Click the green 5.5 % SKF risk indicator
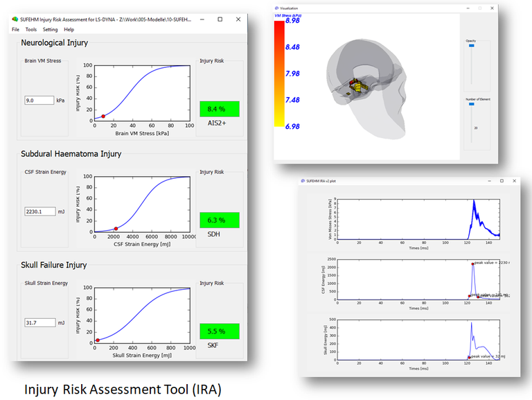532x400 pixels. [x=219, y=331]
